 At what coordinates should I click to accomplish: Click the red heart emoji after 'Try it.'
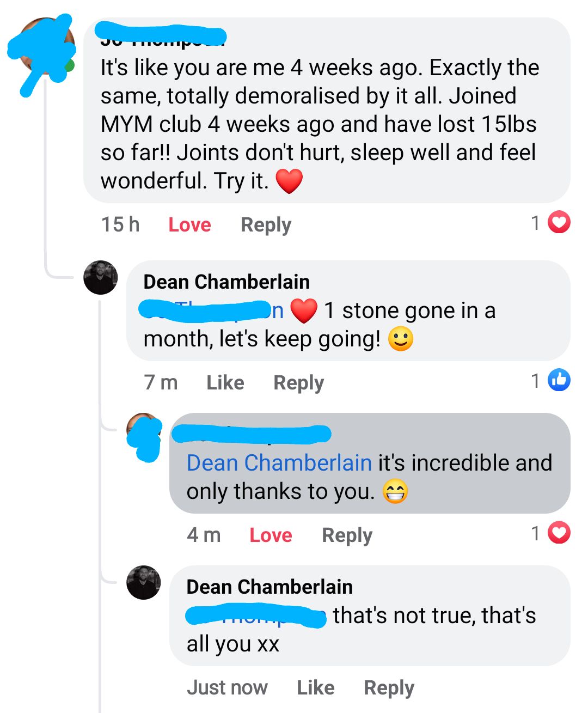click(x=289, y=181)
